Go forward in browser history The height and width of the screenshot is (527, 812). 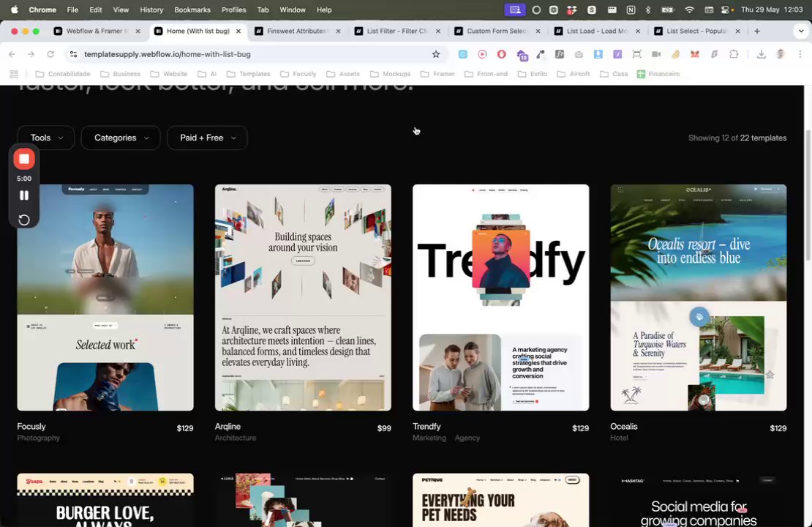(x=31, y=54)
